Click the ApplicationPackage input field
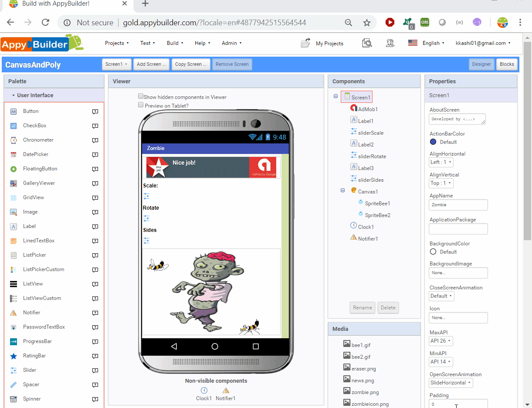Viewport: 532px width, 408px height. tap(458, 229)
